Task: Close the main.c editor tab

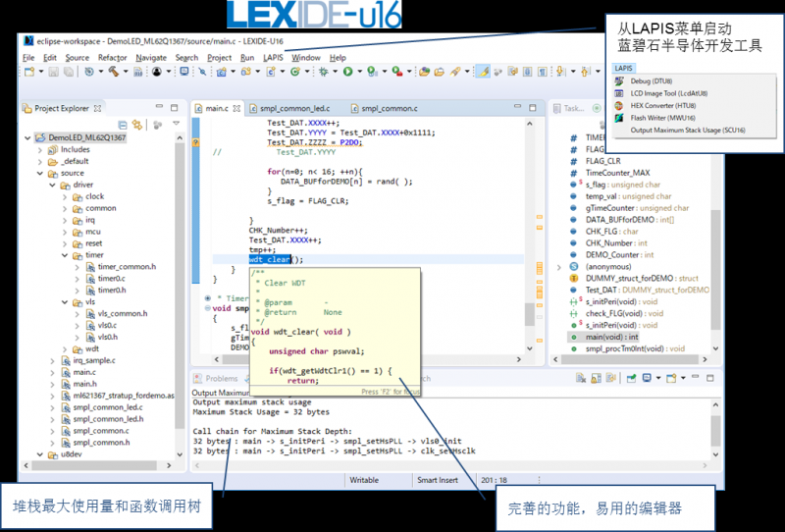Action: [236, 108]
